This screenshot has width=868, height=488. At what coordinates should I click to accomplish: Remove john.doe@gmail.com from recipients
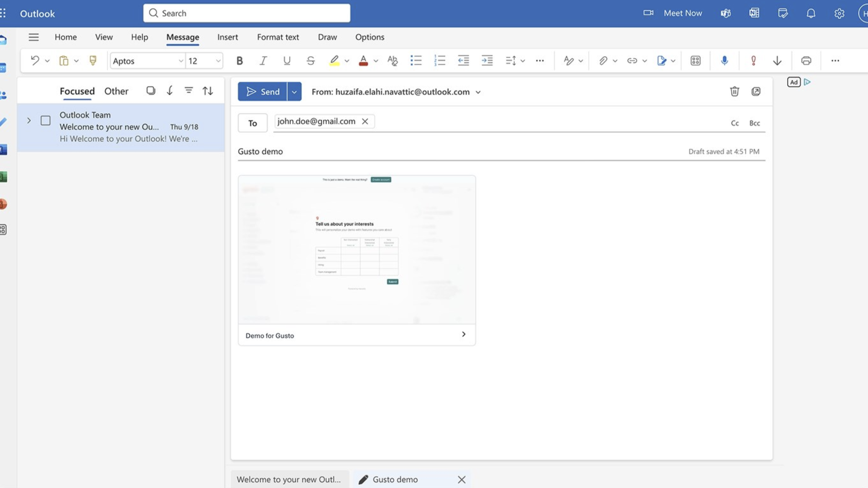(x=365, y=121)
